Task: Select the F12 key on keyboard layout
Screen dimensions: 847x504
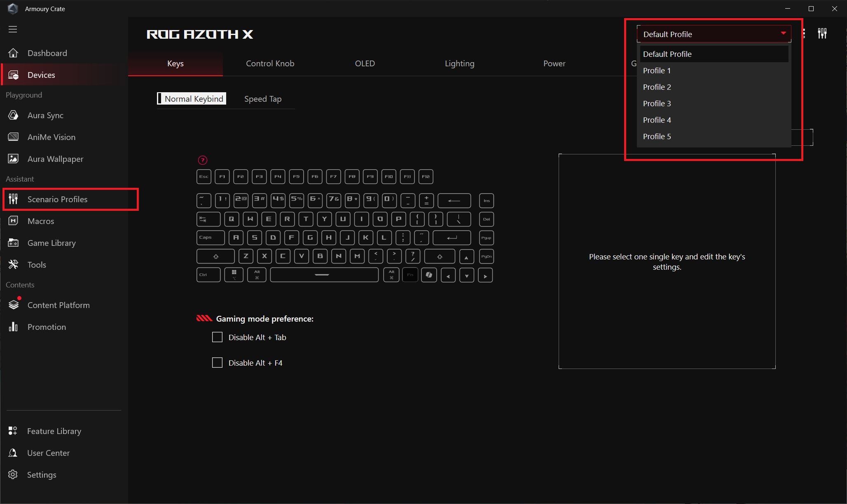Action: (x=426, y=177)
